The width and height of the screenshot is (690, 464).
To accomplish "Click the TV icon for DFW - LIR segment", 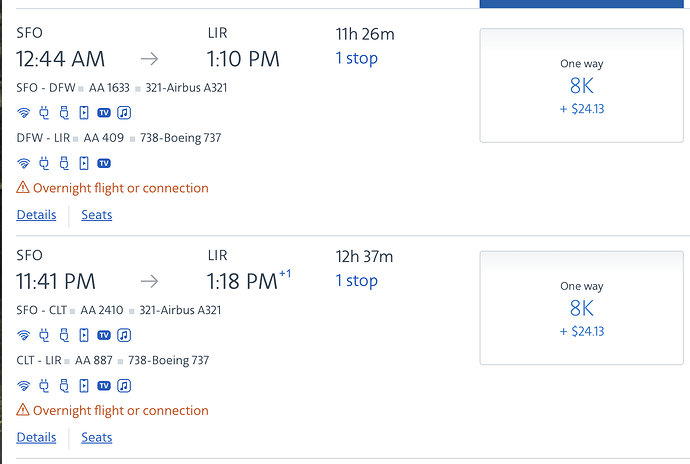I will pyautogui.click(x=103, y=163).
